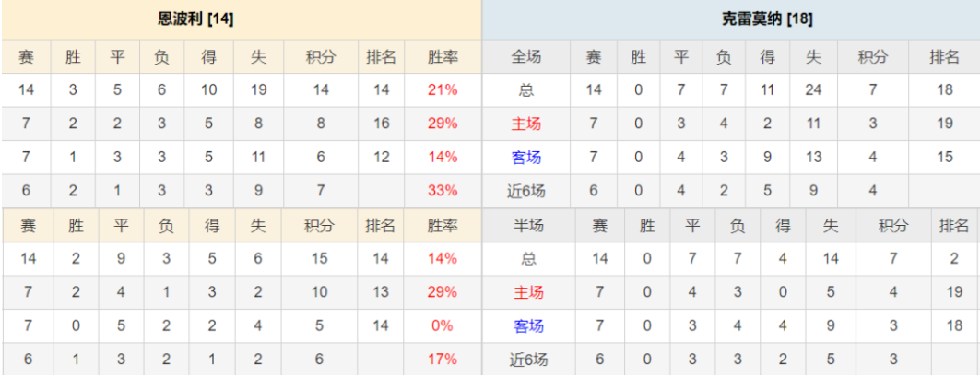Click the 0% win rate value
Viewport: 980px width, 378px height.
pos(442,326)
